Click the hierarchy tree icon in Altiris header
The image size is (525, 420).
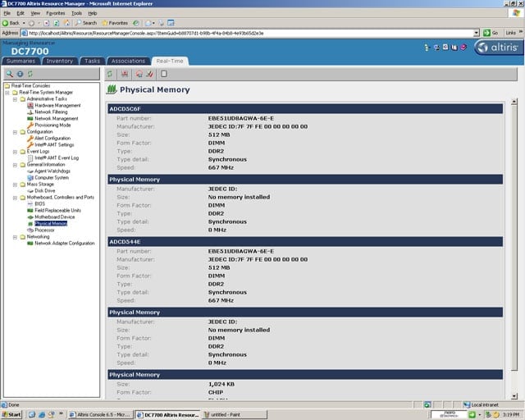427,48
